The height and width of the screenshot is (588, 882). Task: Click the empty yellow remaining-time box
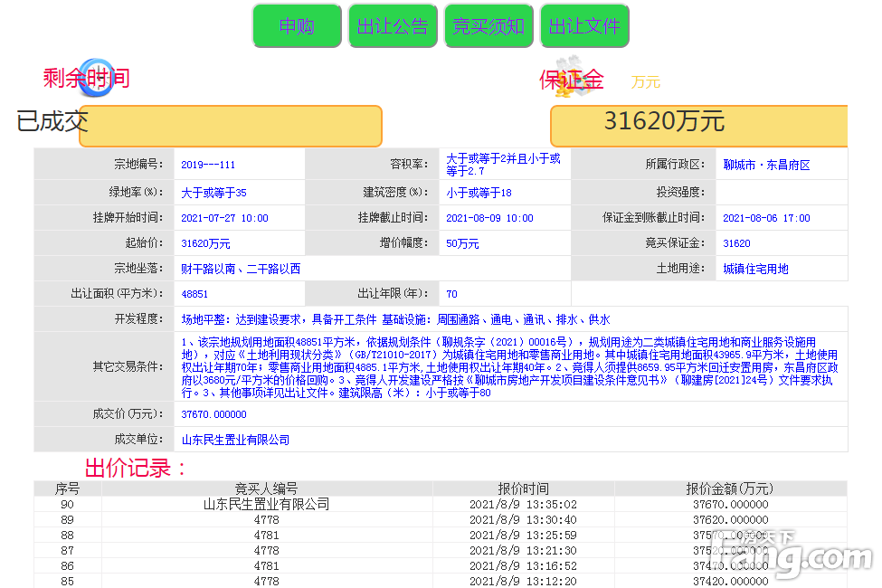click(x=231, y=126)
